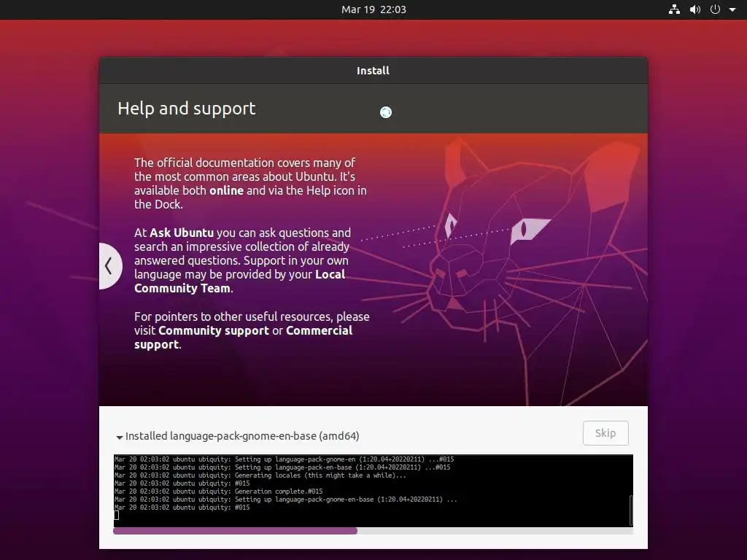Click log line 'Setting up language-pack-en-base'
The image size is (747, 560).
coord(282,467)
